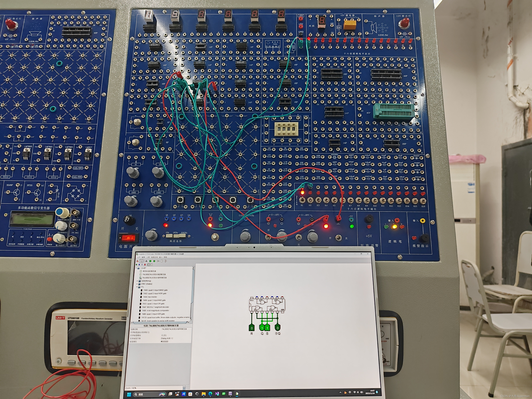Select the Text tool (A icon)
Screen dimensions: 532x399
click(x=146, y=261)
